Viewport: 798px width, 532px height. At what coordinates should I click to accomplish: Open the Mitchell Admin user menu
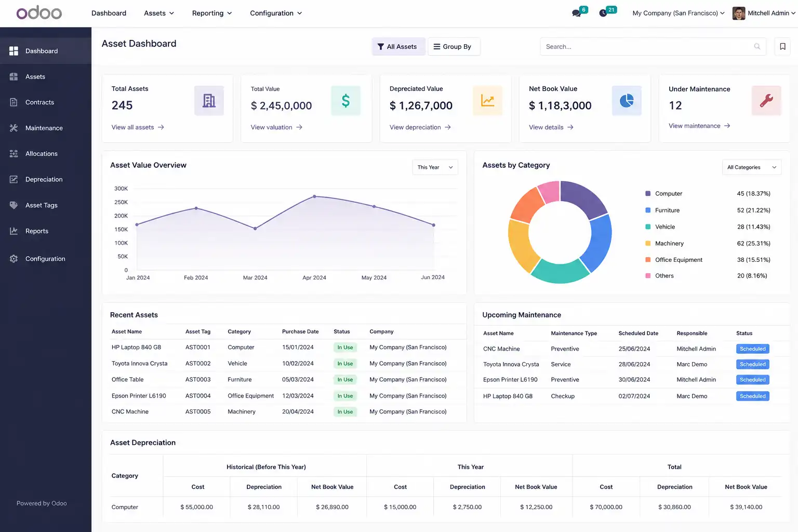[x=772, y=13]
